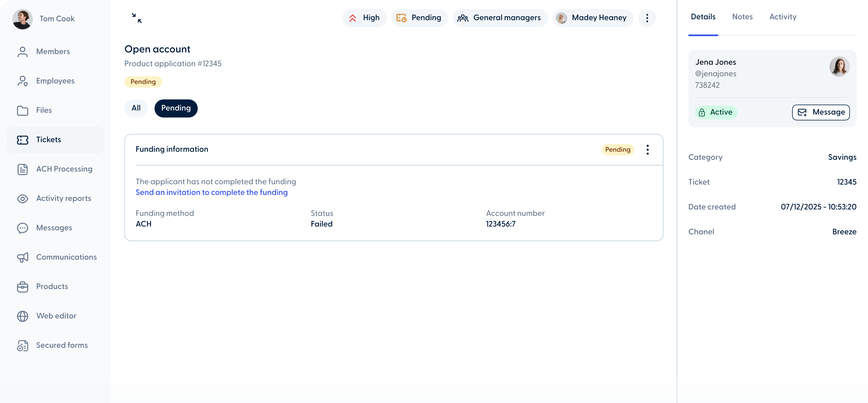The image size is (868, 403).
Task: Select the Employees sidebar icon
Action: [22, 81]
